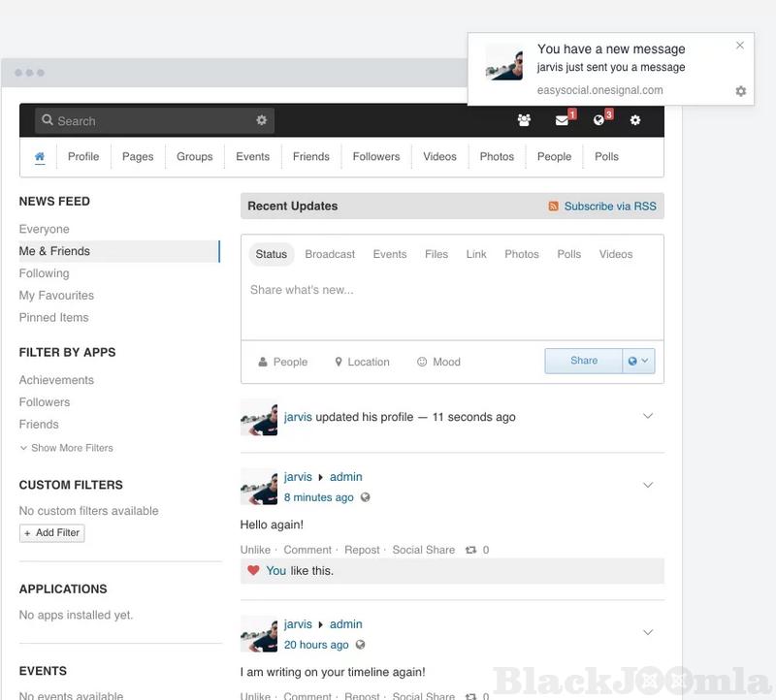
Task: Open the messages envelope icon
Action: tap(562, 120)
